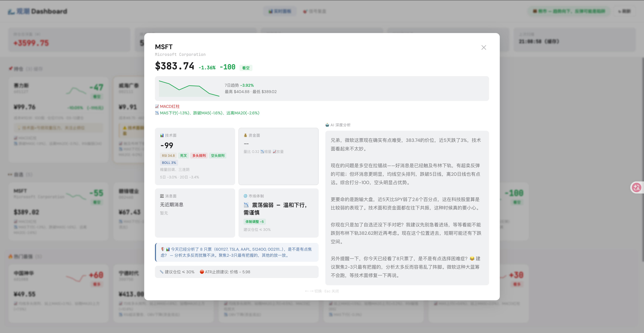The image size is (644, 333).
Task: Click the 缩量回调、三连阴 note
Action: pos(175,170)
